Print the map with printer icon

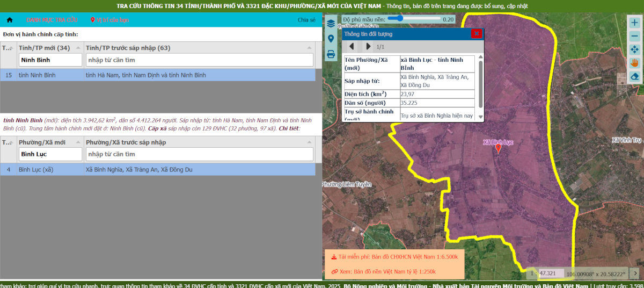coord(331,54)
